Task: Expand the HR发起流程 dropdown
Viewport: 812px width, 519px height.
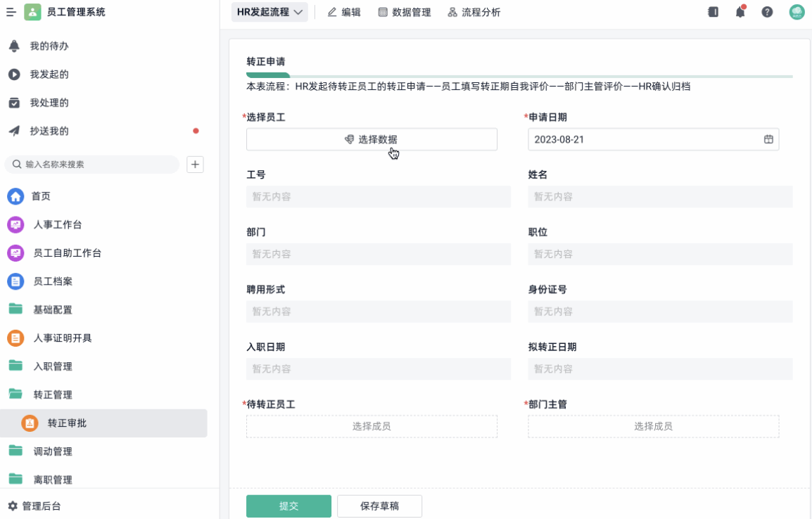Action: 269,12
